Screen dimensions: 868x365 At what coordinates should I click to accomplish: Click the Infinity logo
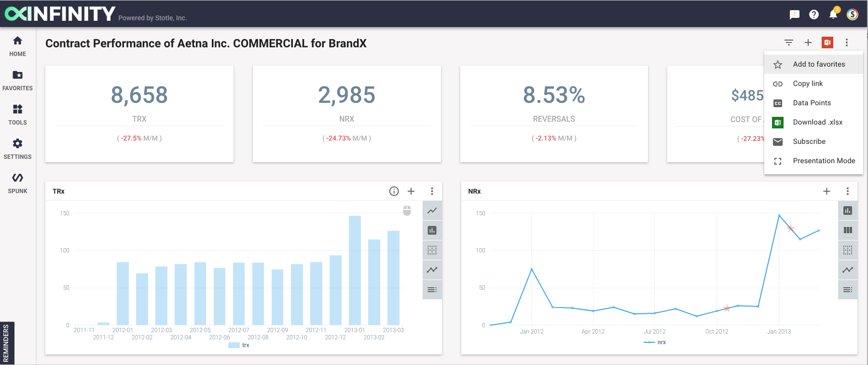click(60, 14)
